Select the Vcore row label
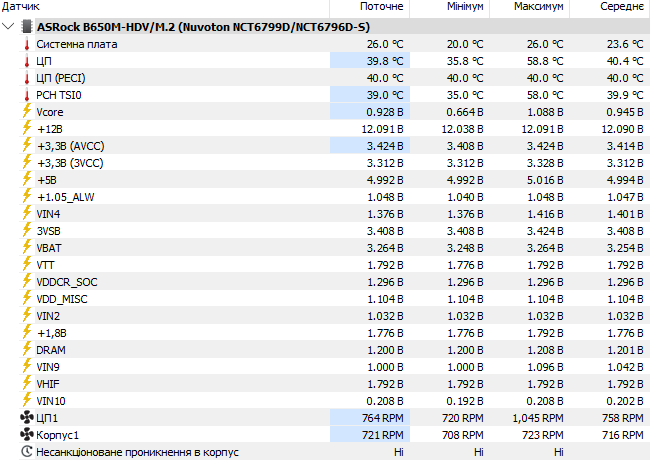Viewport: 655px width, 465px height. [50, 112]
